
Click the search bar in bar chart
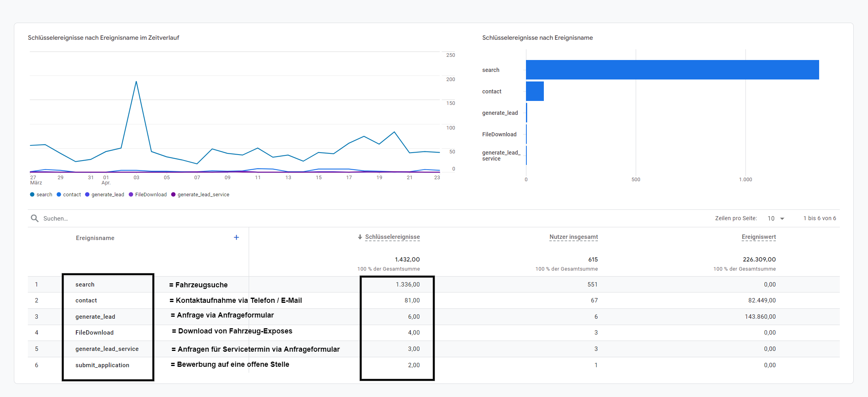tap(672, 70)
